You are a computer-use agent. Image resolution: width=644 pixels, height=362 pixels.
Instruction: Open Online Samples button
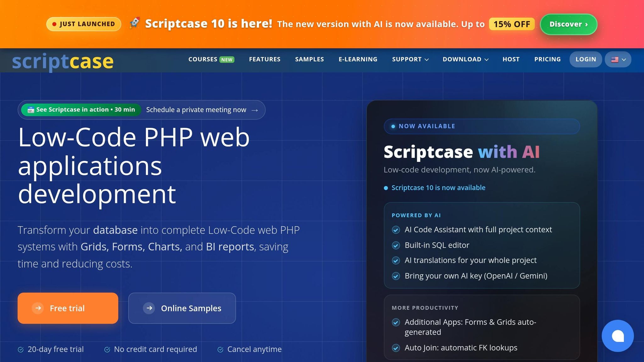(x=182, y=308)
